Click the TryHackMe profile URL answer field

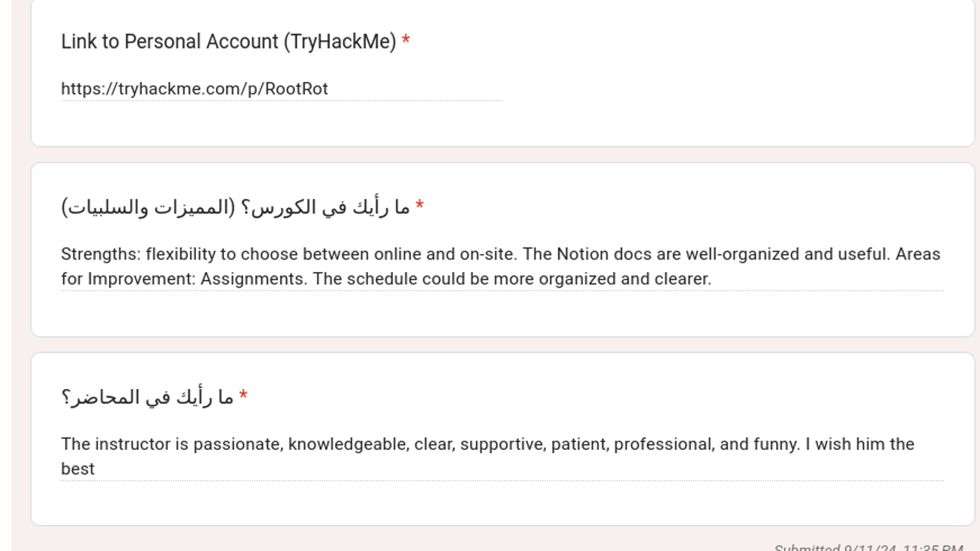(x=280, y=89)
